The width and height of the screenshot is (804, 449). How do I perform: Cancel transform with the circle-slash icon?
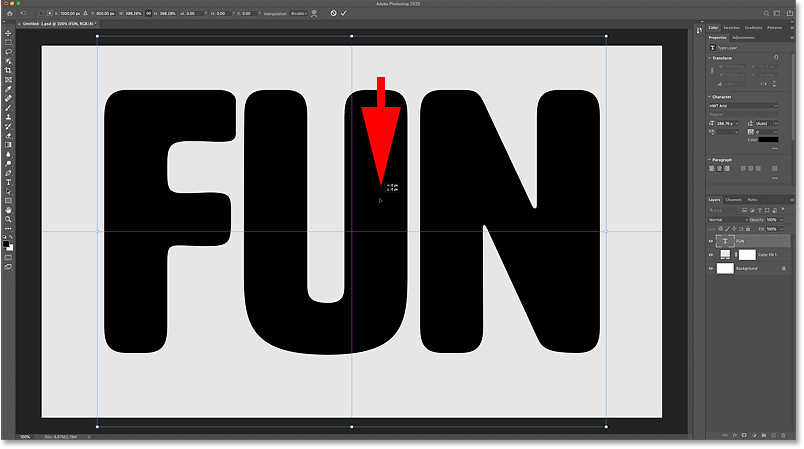point(333,13)
